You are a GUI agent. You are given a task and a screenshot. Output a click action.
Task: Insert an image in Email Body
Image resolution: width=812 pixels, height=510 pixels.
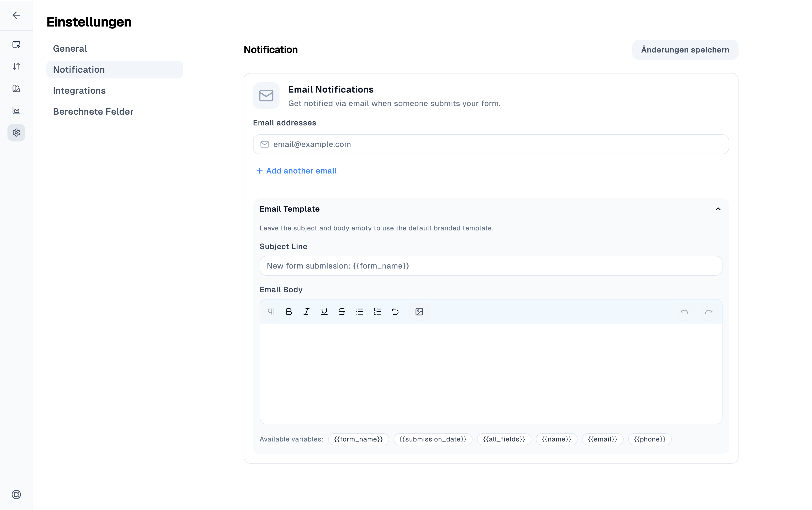tap(419, 312)
